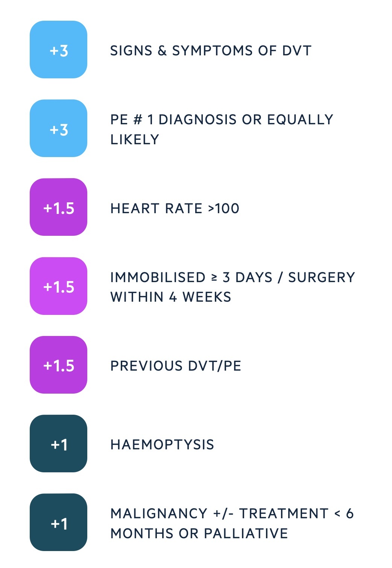Click MONTHS OR PALLIATIVE text line
Viewport: 392px width, 568px height.
pos(199,533)
